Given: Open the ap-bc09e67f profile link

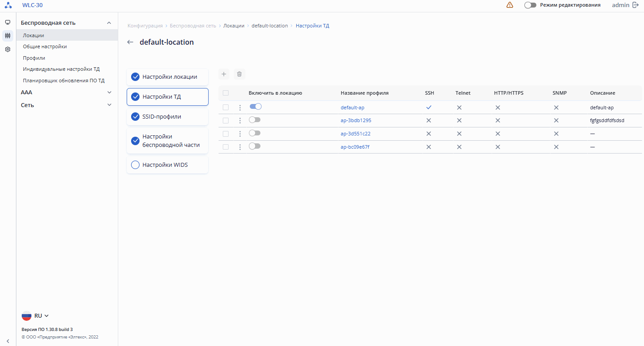Looking at the screenshot, I should [x=355, y=147].
